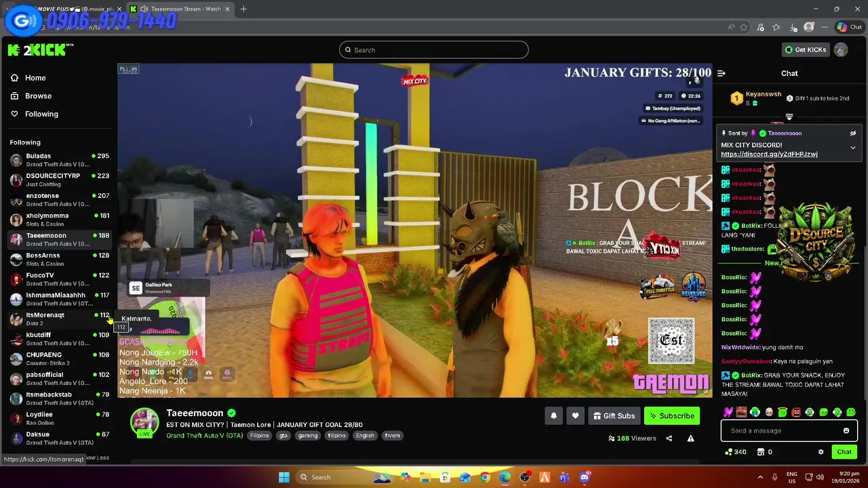
Task: Select BossArnss channel in sidebar
Action: 59,259
